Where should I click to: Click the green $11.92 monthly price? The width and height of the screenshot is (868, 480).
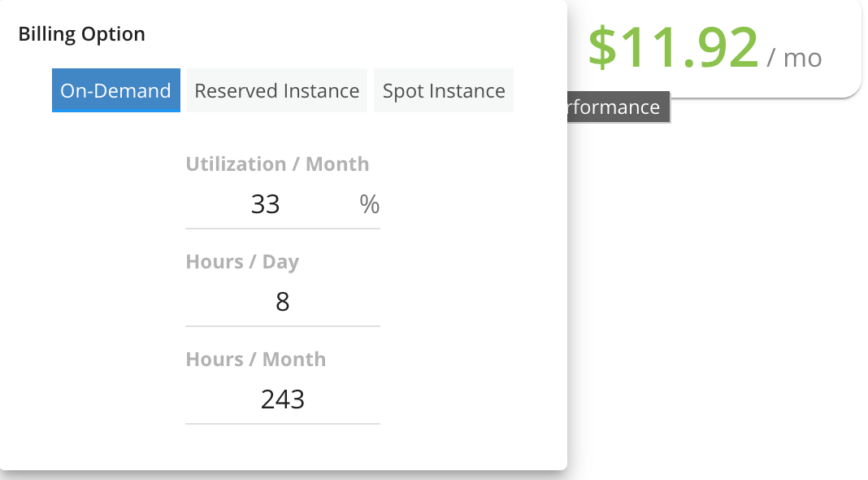(x=673, y=48)
